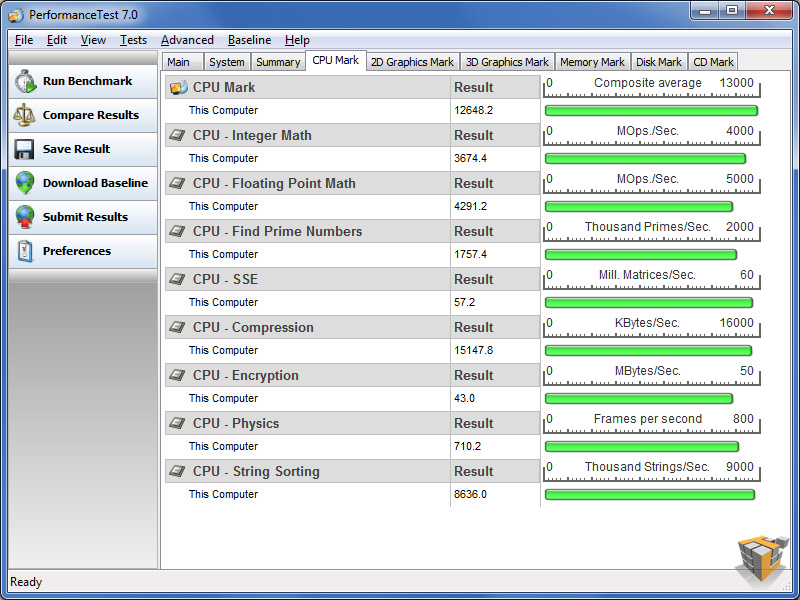Click the Ready status bar text
The image size is (800, 600).
tap(26, 582)
